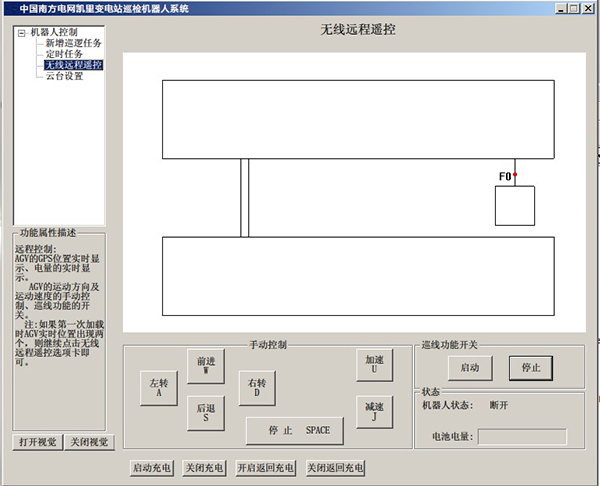Select 新增巡逻任务 in the tree
600x486 pixels.
click(73, 43)
